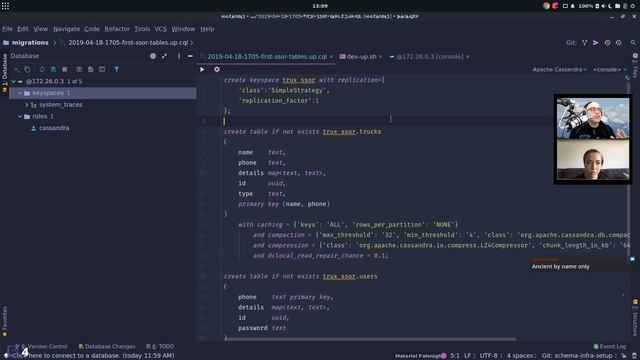Click the filter funnel icon in Database toolbar

click(117, 69)
